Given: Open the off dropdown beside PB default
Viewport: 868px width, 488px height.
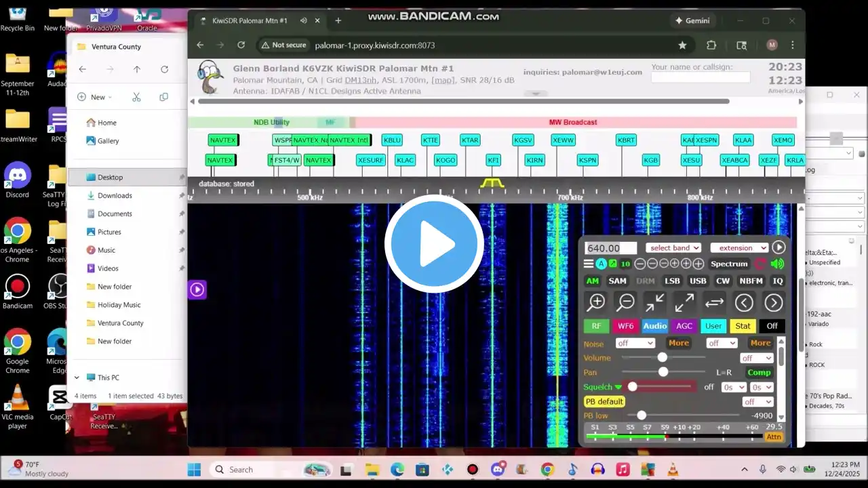Looking at the screenshot, I should tap(757, 402).
